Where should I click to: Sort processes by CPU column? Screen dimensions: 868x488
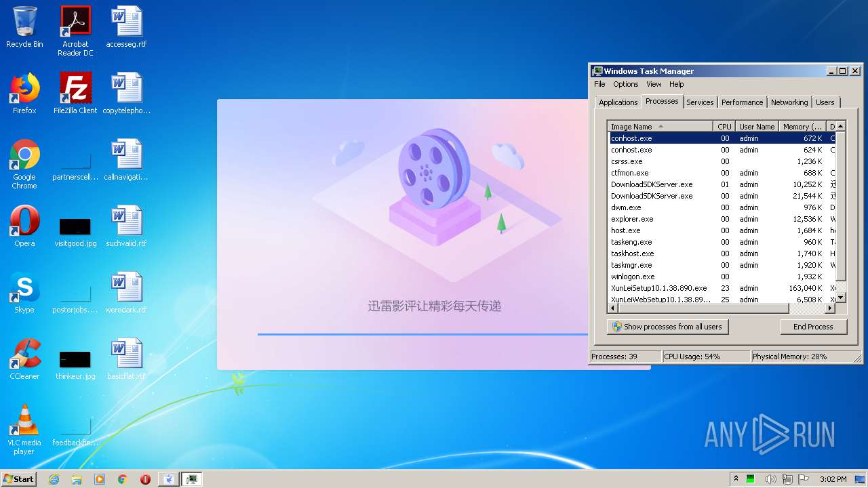(x=724, y=127)
